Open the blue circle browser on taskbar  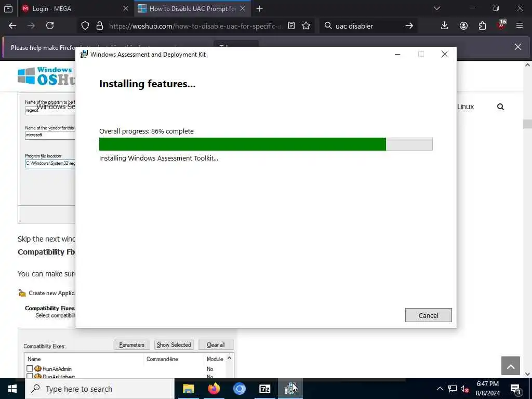[x=239, y=389]
